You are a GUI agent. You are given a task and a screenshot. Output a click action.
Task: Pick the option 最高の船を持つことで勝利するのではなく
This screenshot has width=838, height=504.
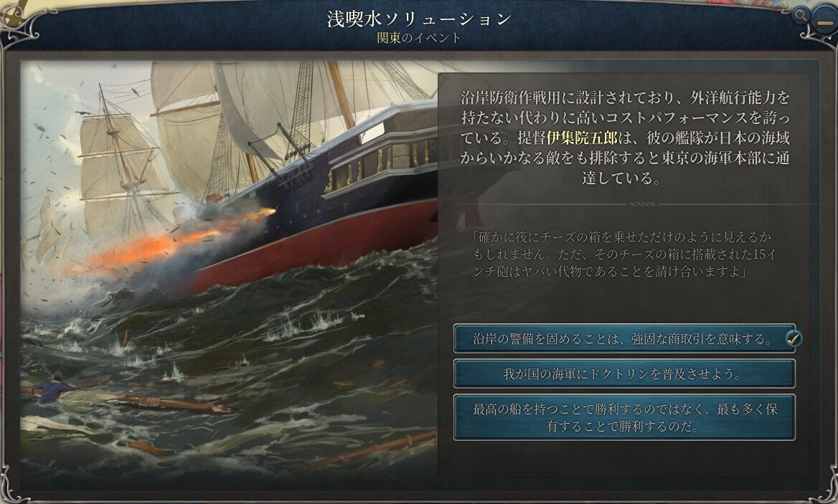[x=623, y=417]
